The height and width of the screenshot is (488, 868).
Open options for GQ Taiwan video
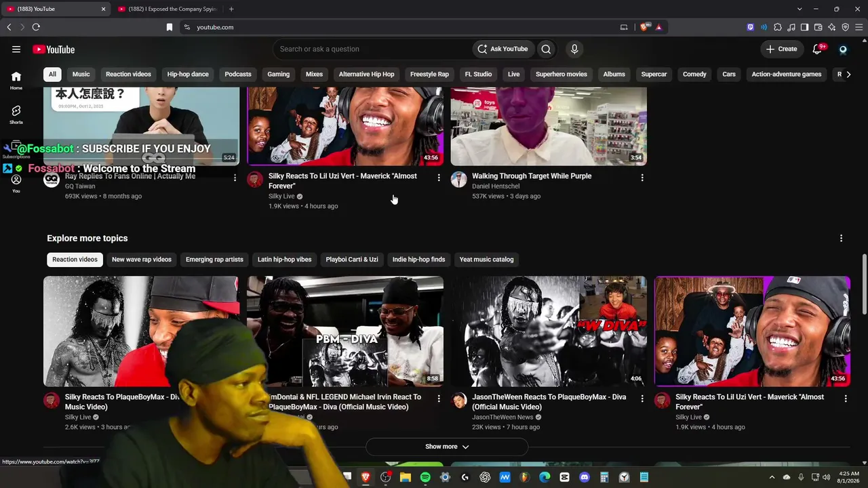pyautogui.click(x=235, y=178)
